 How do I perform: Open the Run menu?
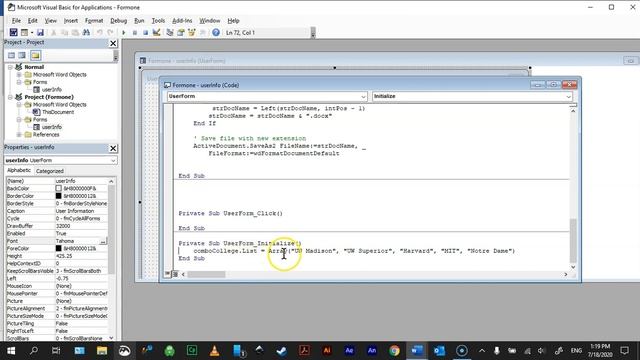tap(139, 20)
